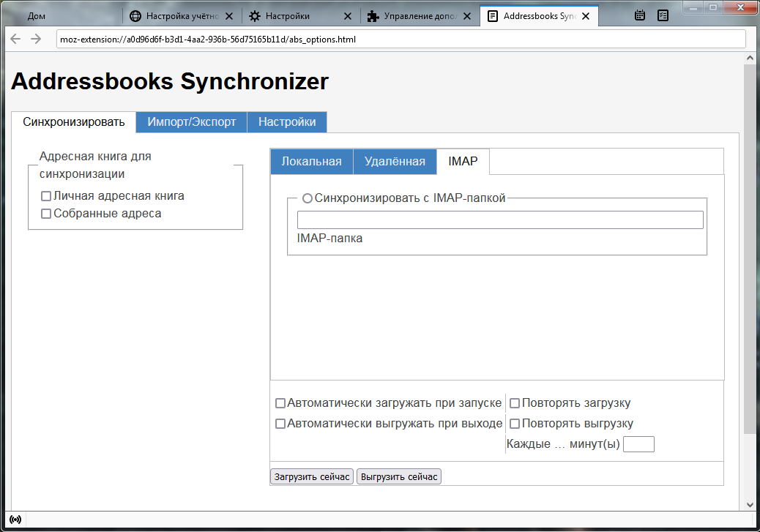Click inside the IMAP-папка text field
The width and height of the screenshot is (760, 532).
tap(500, 219)
